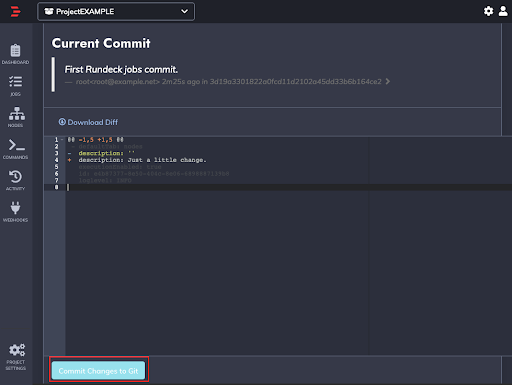Screen dimensions: 512x385
Task: Open the settings gear menu
Action: click(x=488, y=11)
